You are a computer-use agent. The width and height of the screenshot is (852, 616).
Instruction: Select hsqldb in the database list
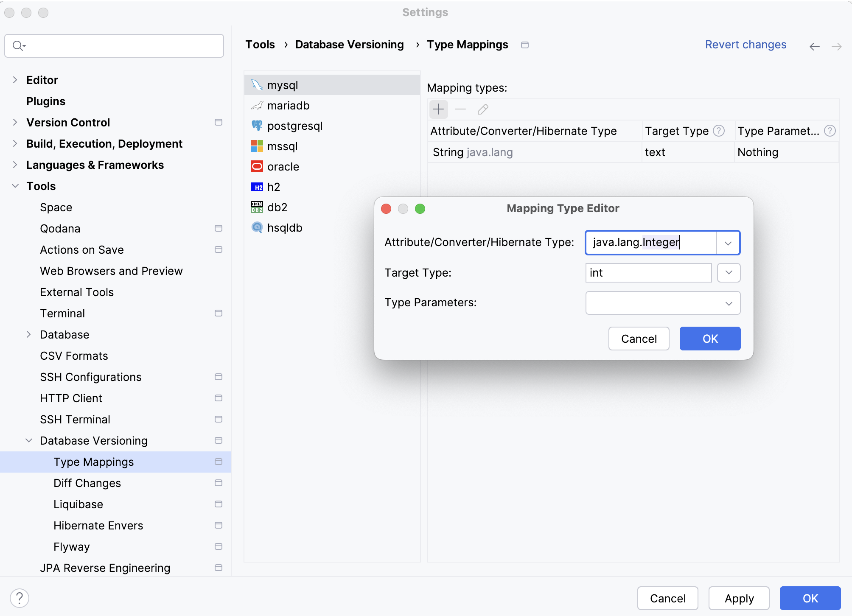pyautogui.click(x=284, y=227)
